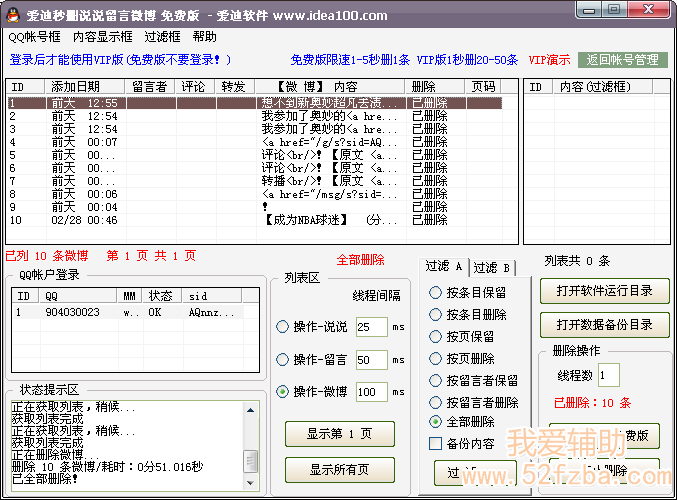Click 打开数据备份目录 button
The height and width of the screenshot is (500, 677).
tap(604, 325)
